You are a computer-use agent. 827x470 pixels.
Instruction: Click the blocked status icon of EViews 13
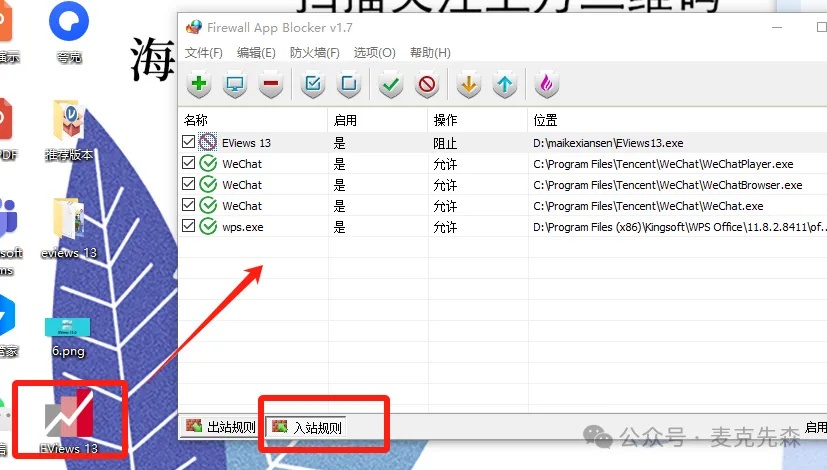coord(208,142)
